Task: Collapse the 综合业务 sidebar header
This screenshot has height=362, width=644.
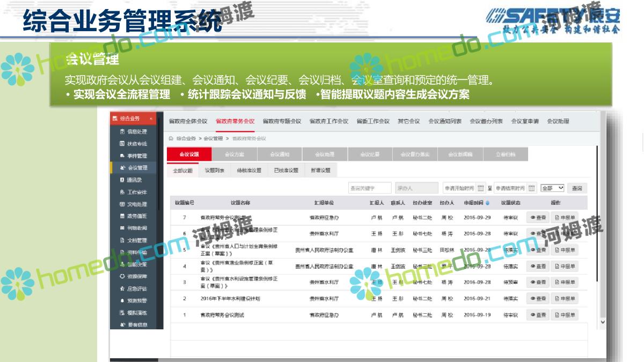Action: click(151, 119)
